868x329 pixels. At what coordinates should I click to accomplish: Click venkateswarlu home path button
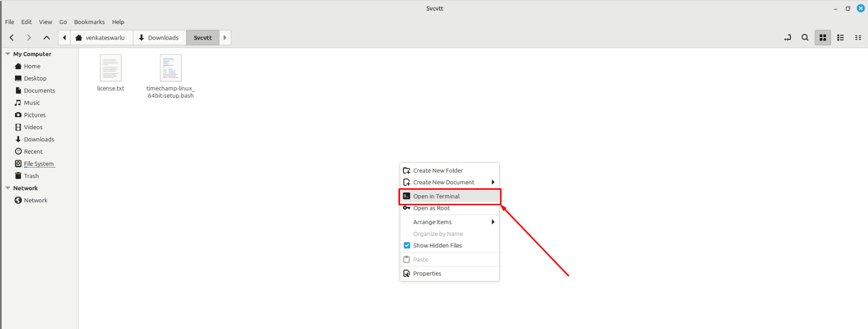[102, 38]
